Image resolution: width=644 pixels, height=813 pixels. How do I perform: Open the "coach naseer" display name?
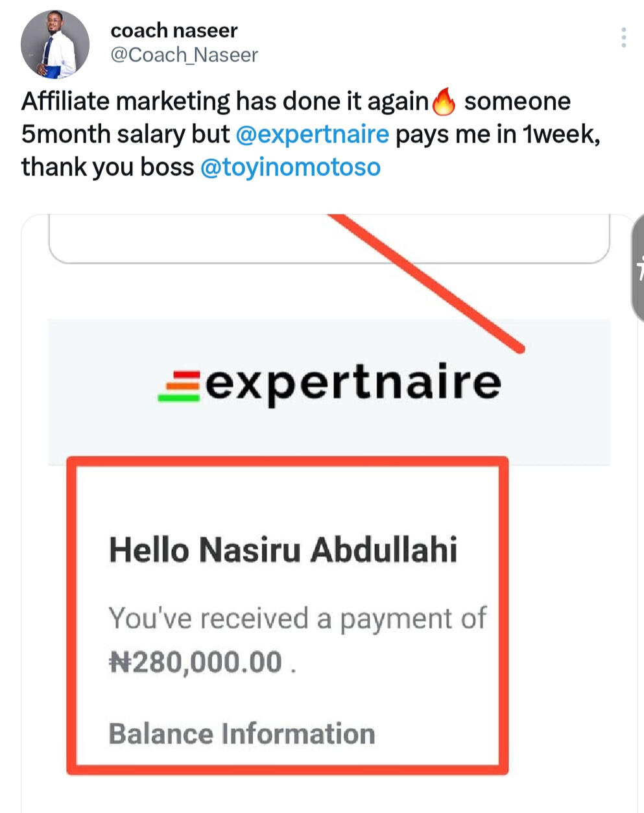coord(174,30)
